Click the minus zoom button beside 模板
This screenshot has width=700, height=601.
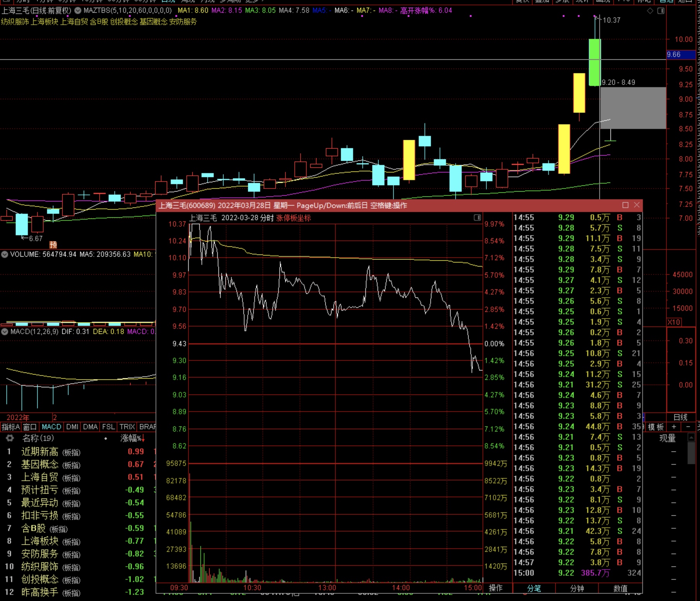pos(688,427)
